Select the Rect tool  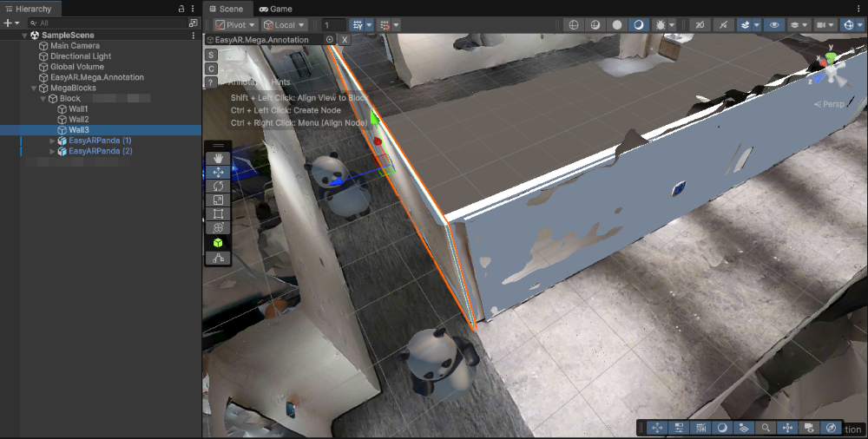[x=218, y=213]
